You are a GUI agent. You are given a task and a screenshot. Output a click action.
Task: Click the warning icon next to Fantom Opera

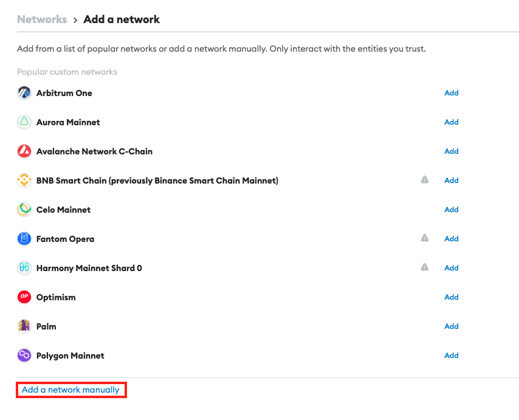[x=425, y=238]
